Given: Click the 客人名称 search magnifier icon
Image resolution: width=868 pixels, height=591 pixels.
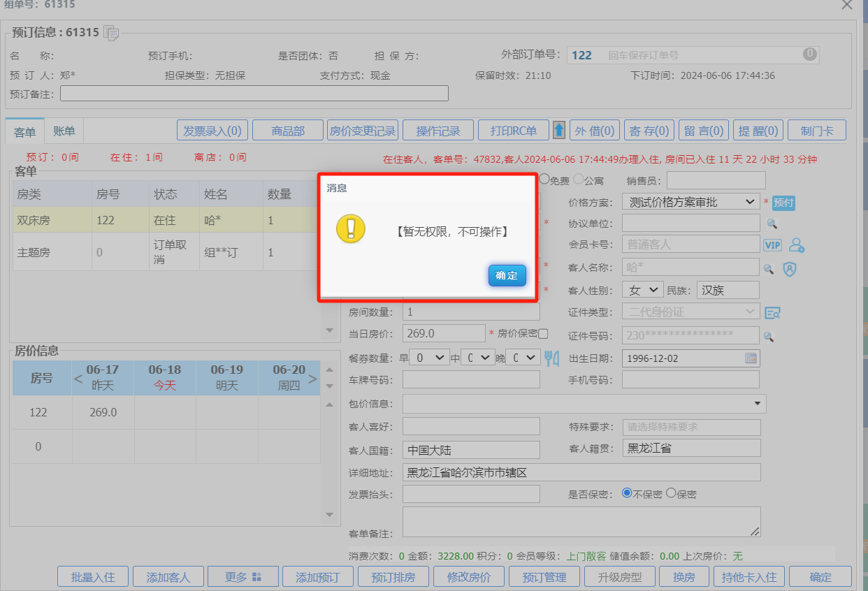Looking at the screenshot, I should pyautogui.click(x=768, y=268).
